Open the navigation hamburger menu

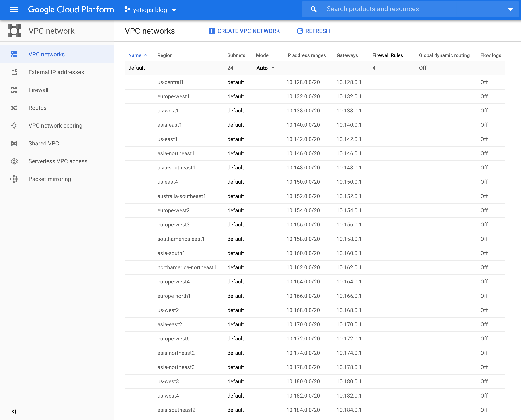pyautogui.click(x=14, y=10)
